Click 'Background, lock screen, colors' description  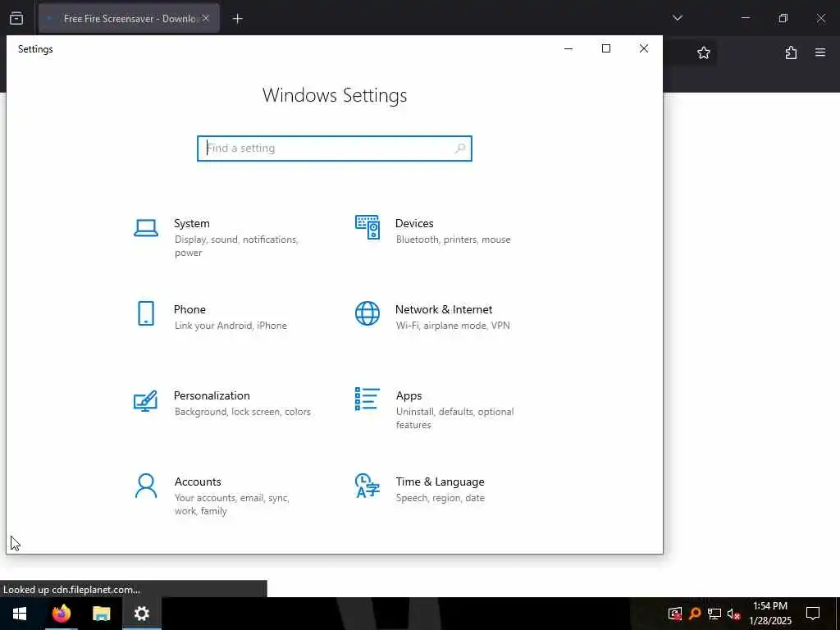(243, 412)
